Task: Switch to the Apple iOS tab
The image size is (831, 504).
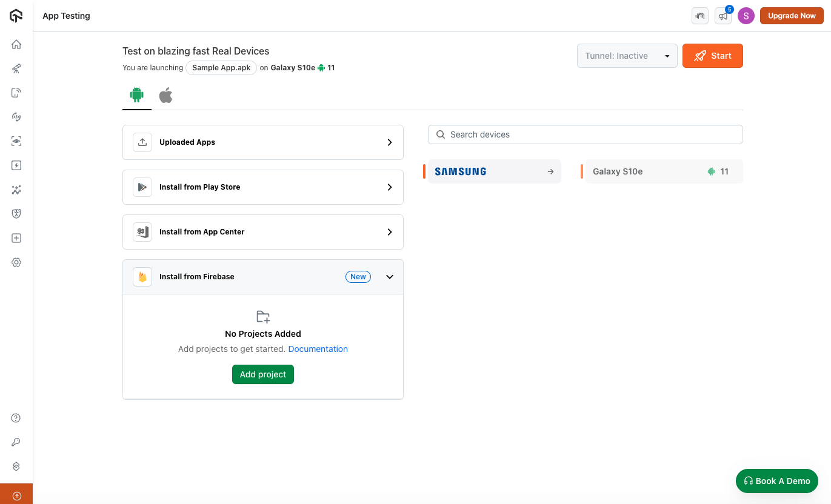Action: (165, 95)
